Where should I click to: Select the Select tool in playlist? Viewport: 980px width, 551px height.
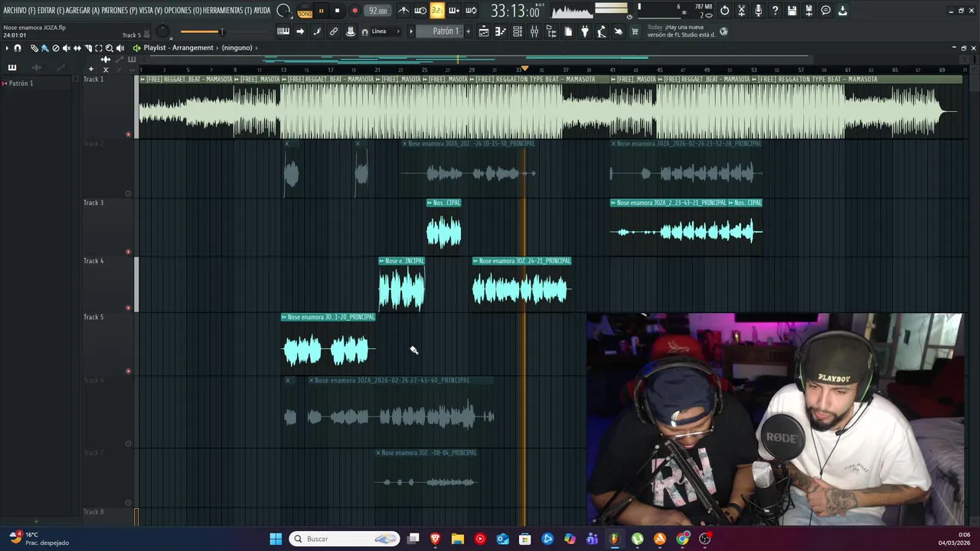pos(99,48)
